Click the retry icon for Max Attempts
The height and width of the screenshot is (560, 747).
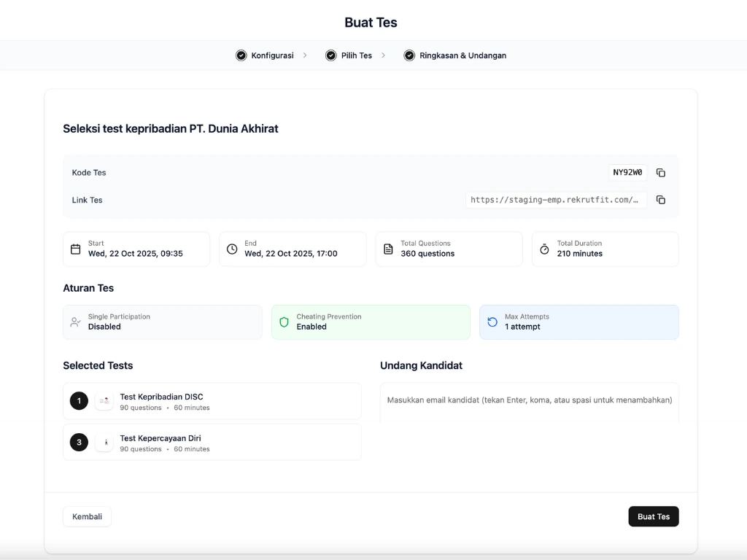(x=492, y=322)
